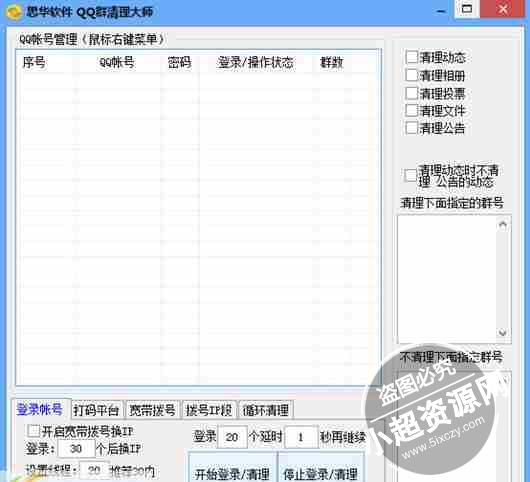Image resolution: width=530 pixels, height=482 pixels.
Task: Tick the 清理文件 checkbox
Action: (x=412, y=110)
